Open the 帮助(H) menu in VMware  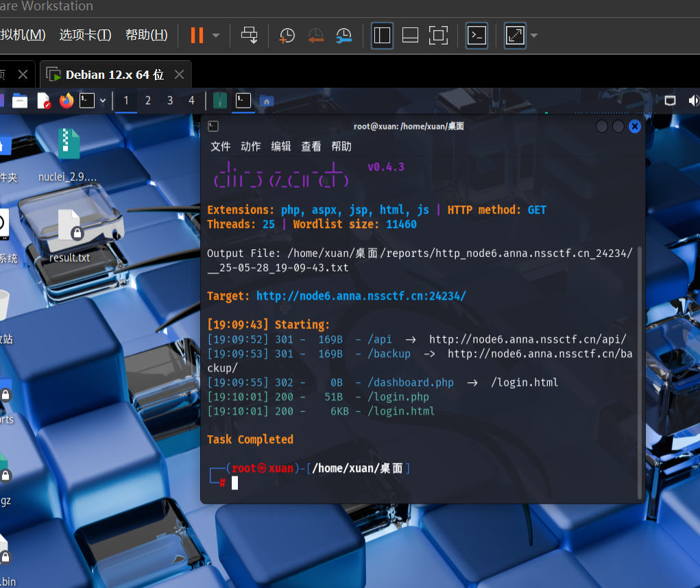coord(147,35)
